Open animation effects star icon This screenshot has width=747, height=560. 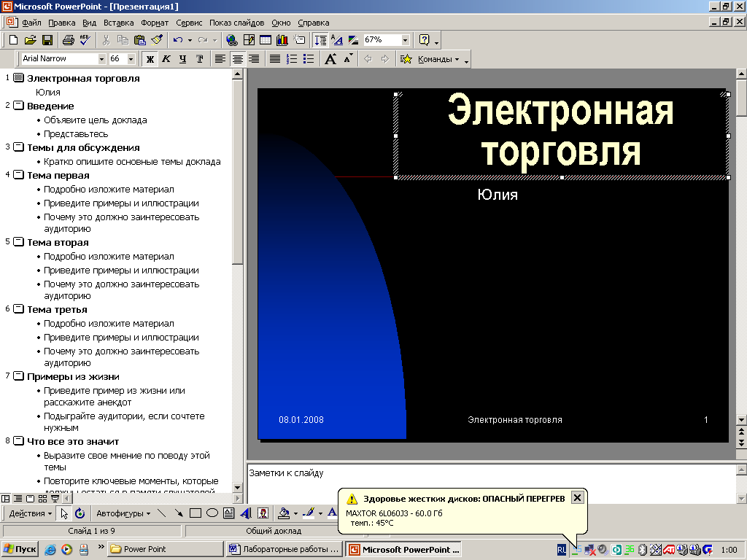406,59
